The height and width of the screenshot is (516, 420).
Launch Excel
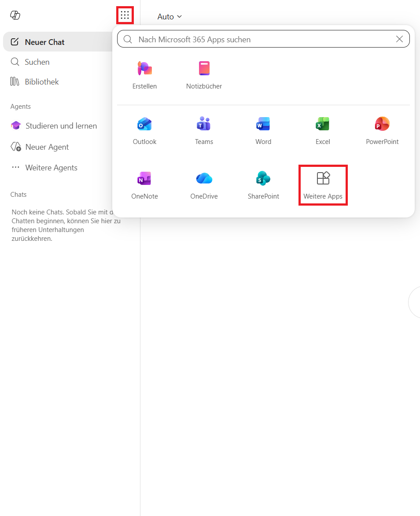(x=323, y=131)
